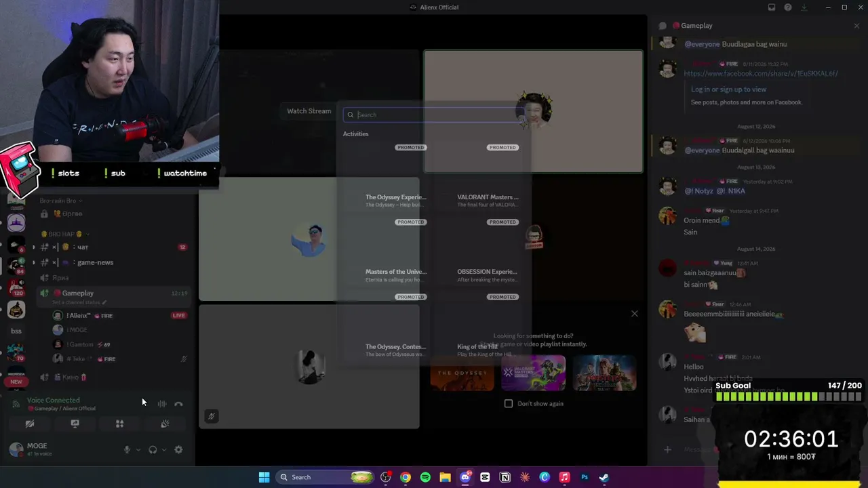Toggle headphone deafen in user panel
Screen dimensions: 868x488
(x=153, y=449)
